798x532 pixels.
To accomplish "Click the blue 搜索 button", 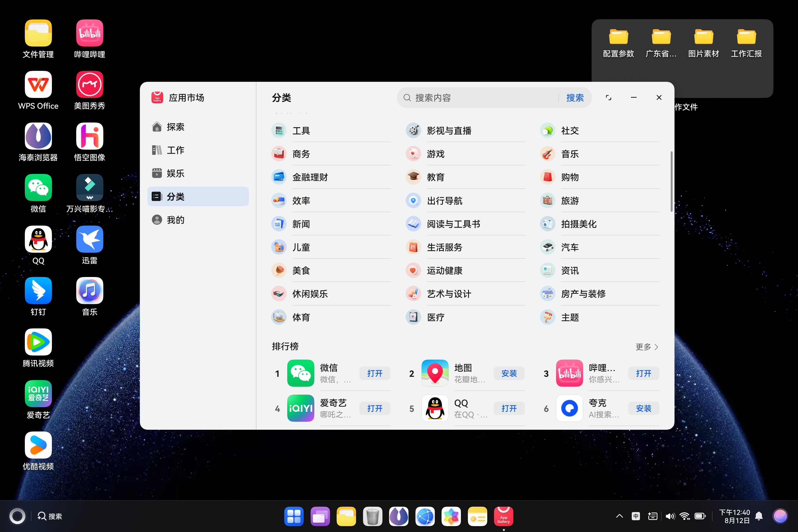I will pos(575,98).
